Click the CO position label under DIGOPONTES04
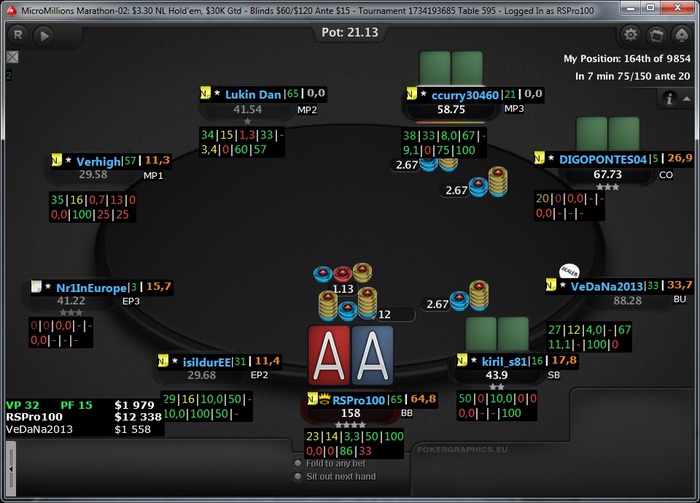 666,175
